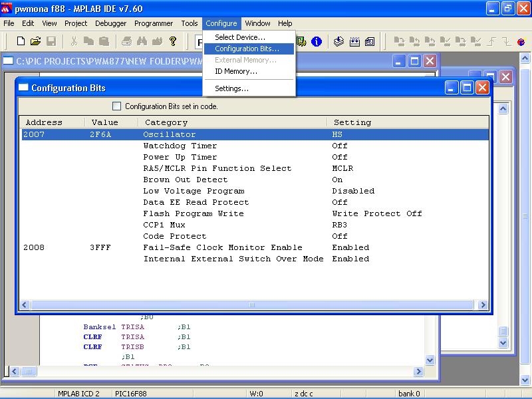The image size is (532, 399).
Task: Open the View menu
Action: pyautogui.click(x=49, y=23)
